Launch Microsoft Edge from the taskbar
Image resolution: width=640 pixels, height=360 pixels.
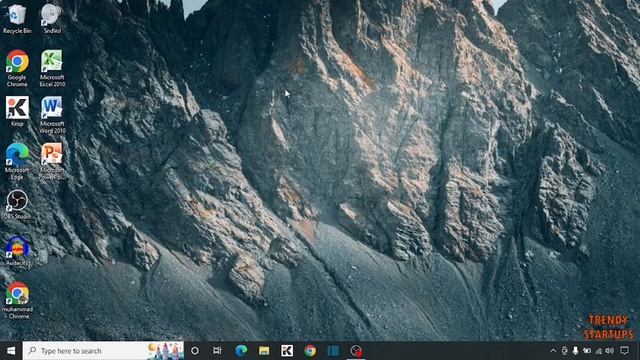point(241,351)
